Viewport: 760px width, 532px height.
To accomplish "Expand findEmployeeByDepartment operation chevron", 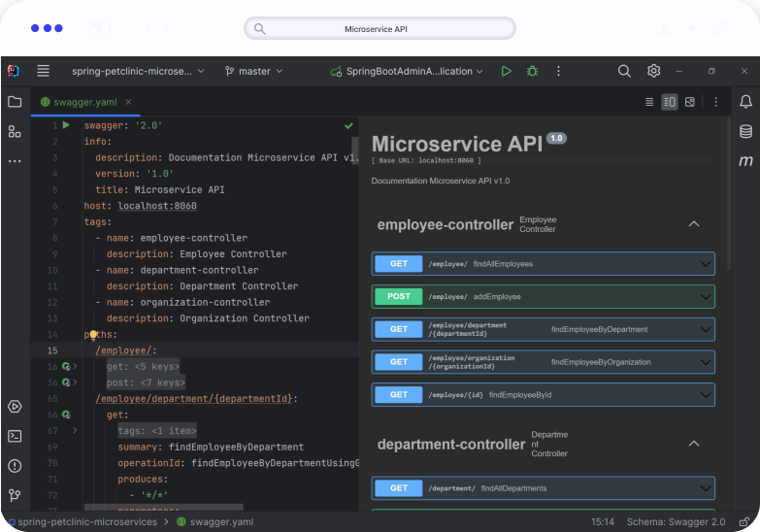I will pos(706,329).
